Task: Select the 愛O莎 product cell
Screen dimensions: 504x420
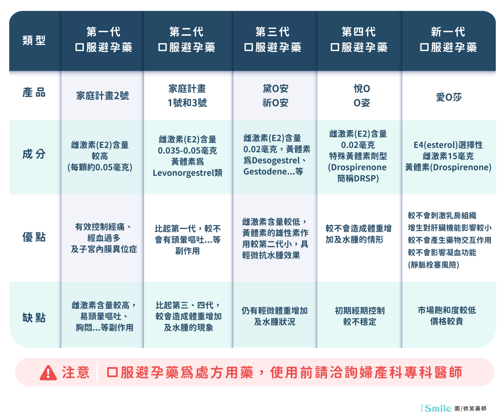Action: click(449, 97)
